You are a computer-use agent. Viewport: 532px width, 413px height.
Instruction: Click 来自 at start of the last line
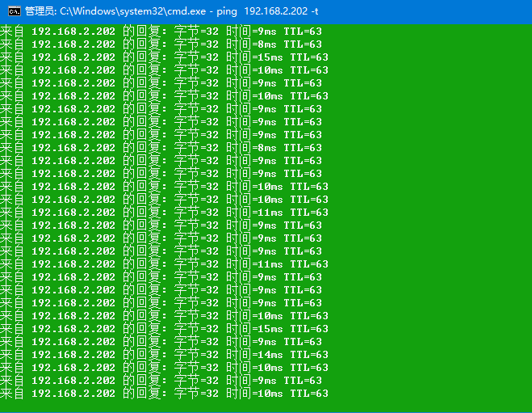(13, 394)
